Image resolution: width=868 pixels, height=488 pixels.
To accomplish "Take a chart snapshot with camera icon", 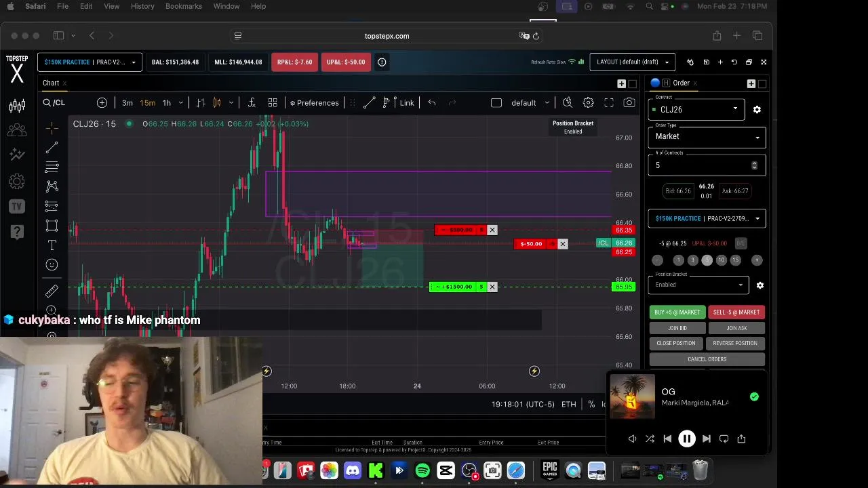I will tap(629, 103).
